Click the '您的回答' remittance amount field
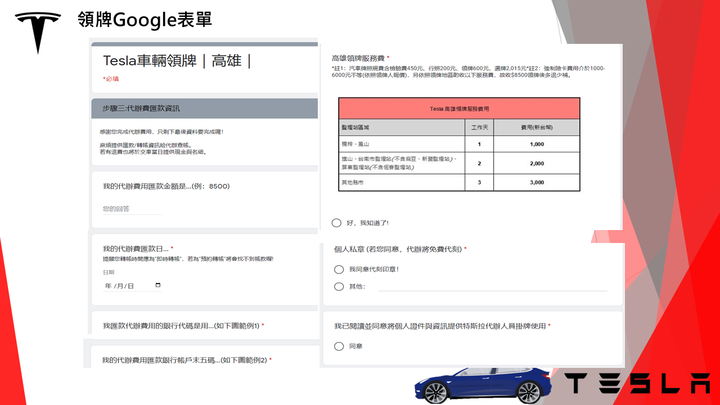Image resolution: width=720 pixels, height=405 pixels. 133,209
